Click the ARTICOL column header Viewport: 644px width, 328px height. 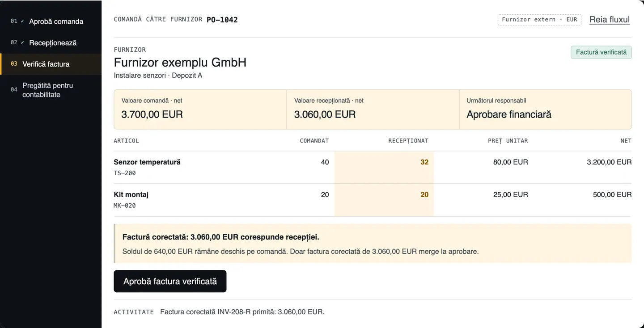tap(127, 141)
